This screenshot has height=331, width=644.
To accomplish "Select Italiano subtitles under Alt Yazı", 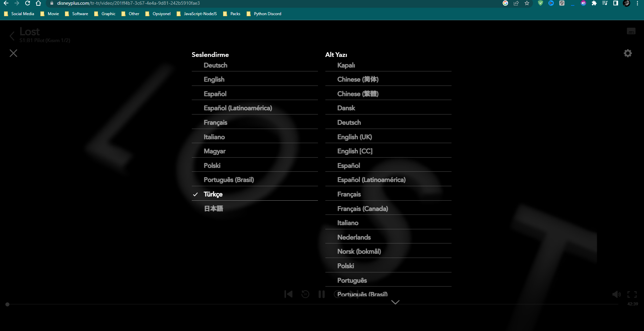I will tap(388, 223).
